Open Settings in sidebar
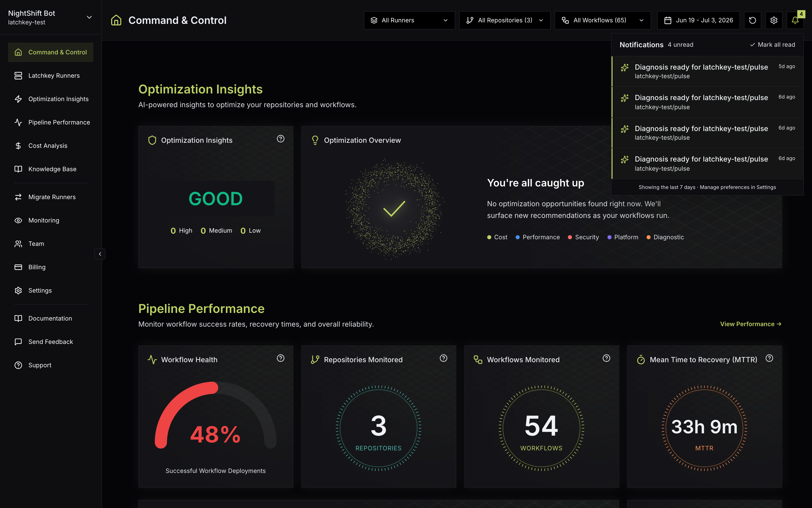The width and height of the screenshot is (812, 508). pyautogui.click(x=51, y=290)
